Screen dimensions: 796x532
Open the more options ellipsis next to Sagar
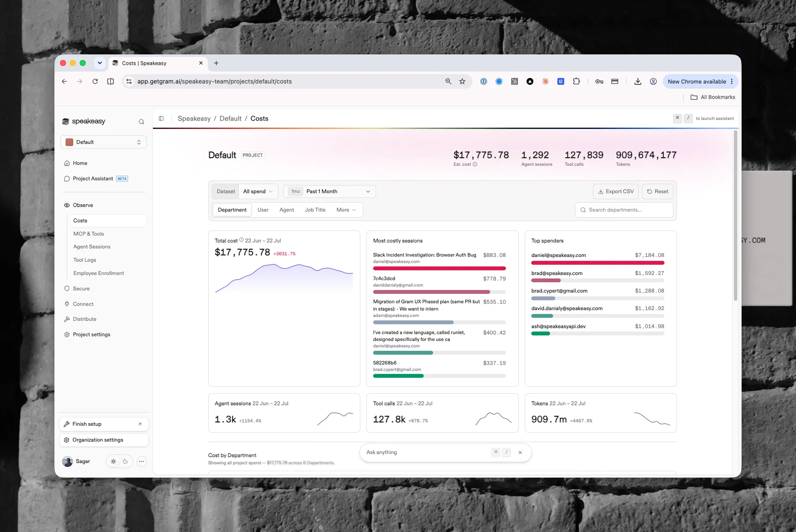(141, 461)
